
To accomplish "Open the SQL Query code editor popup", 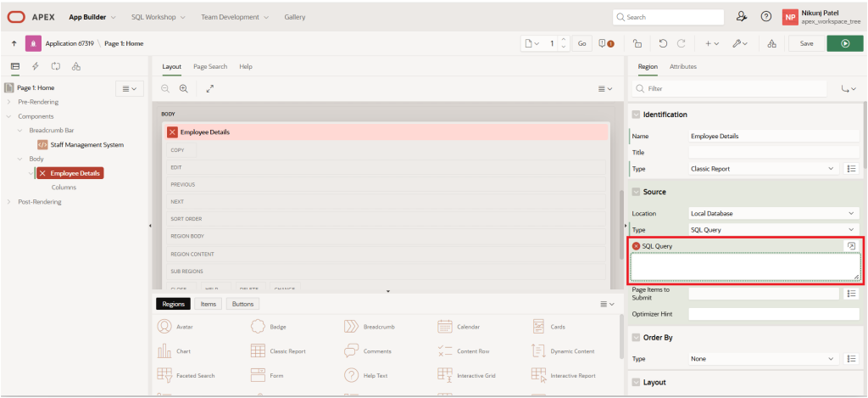I will pyautogui.click(x=850, y=245).
